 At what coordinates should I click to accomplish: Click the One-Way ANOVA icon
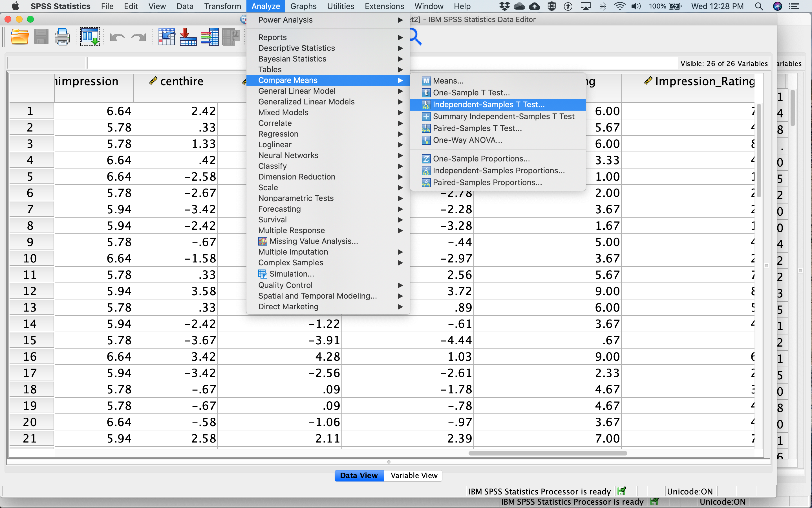(426, 140)
